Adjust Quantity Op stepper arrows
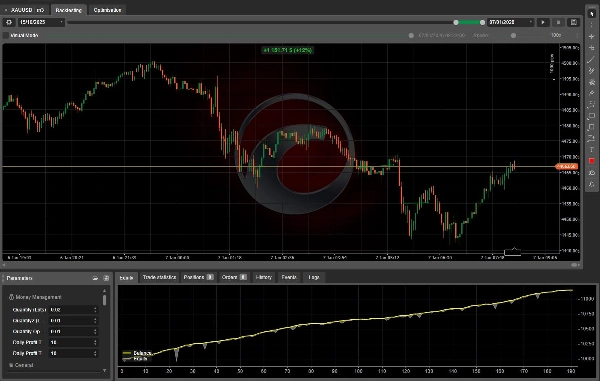 coord(95,331)
